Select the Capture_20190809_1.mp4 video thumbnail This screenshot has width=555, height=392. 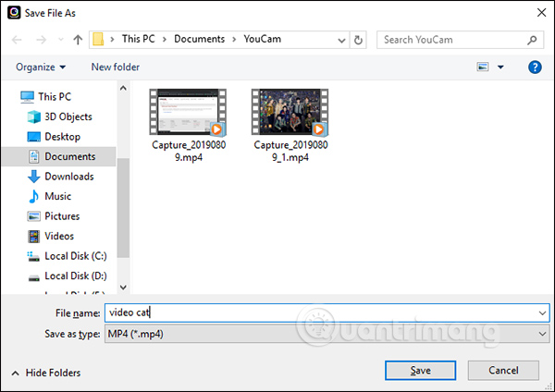tap(290, 112)
